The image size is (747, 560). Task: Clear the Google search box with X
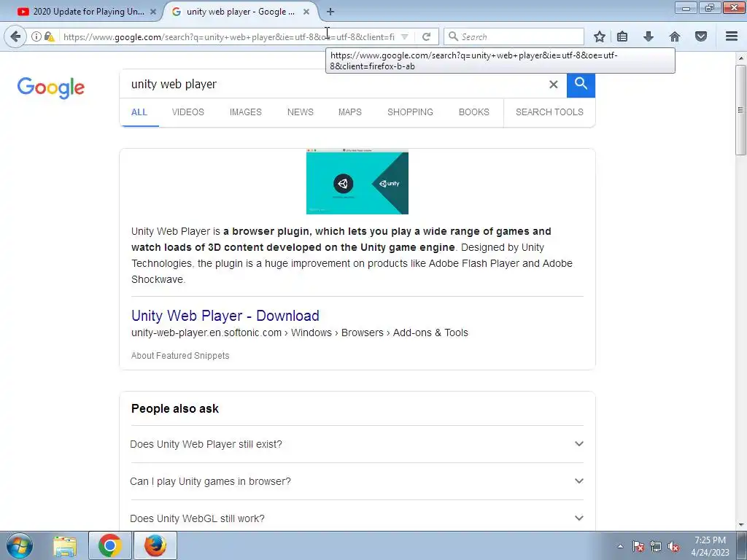[x=553, y=85]
